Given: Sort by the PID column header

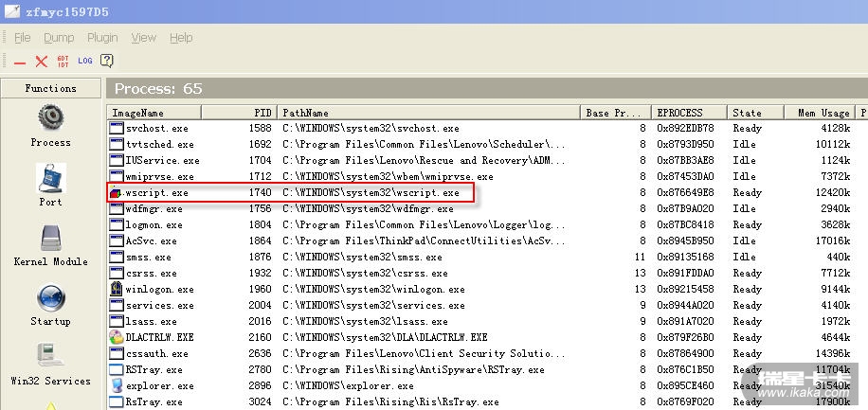Looking at the screenshot, I should tap(239, 113).
